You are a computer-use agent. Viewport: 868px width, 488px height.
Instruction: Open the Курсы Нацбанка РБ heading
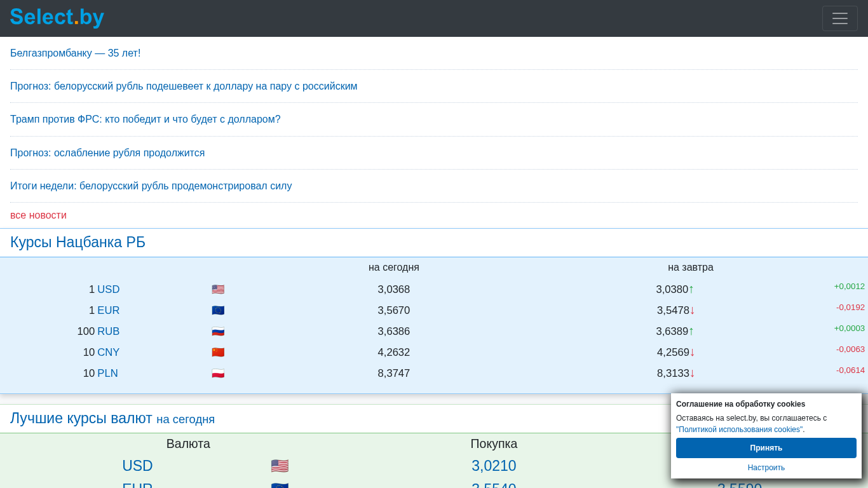click(78, 243)
